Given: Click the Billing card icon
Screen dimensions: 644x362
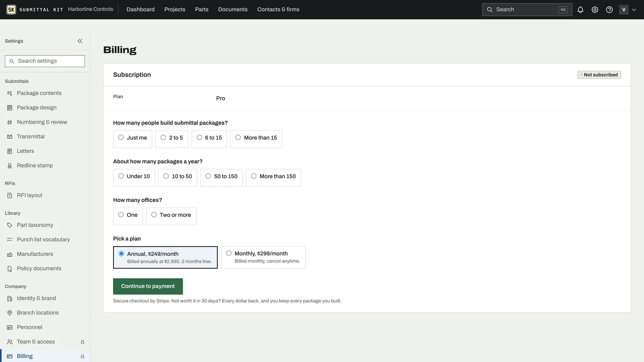Looking at the screenshot, I should point(10,356).
